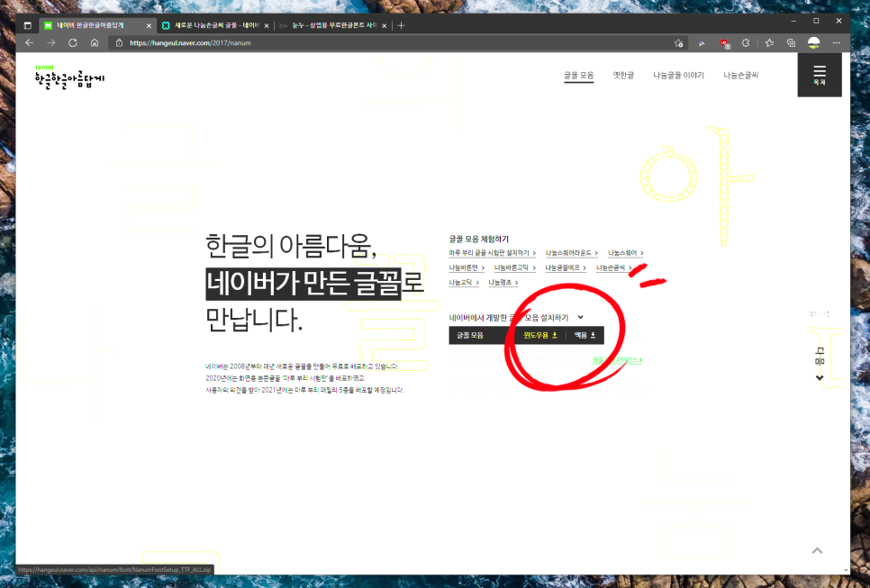Open the 글꼴 모음 라이선스 link

coord(617,360)
